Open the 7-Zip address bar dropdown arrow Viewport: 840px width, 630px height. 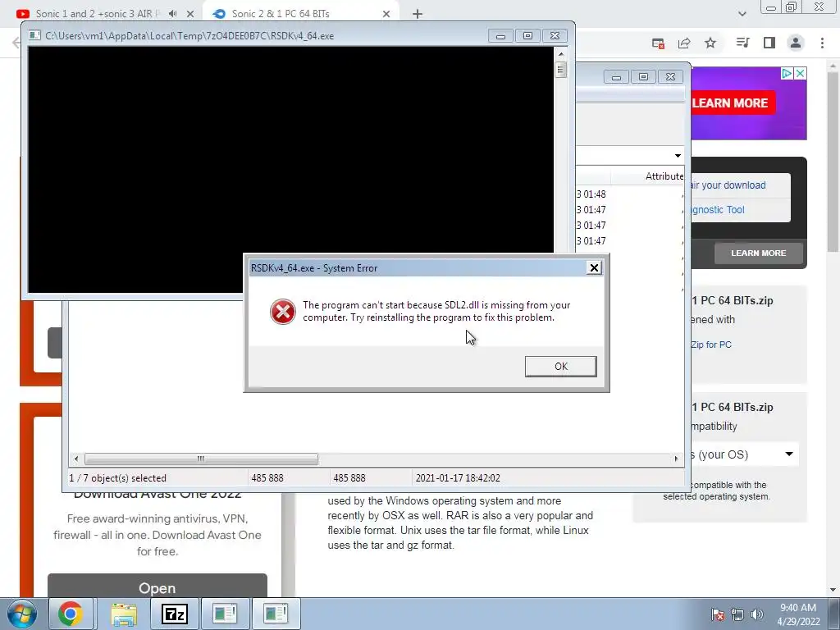tap(678, 155)
